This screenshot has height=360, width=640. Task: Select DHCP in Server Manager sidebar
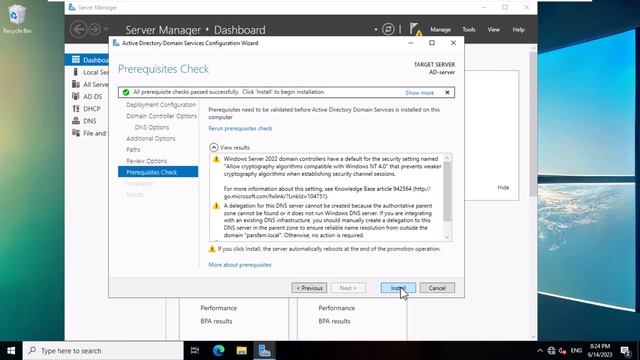coord(87,109)
